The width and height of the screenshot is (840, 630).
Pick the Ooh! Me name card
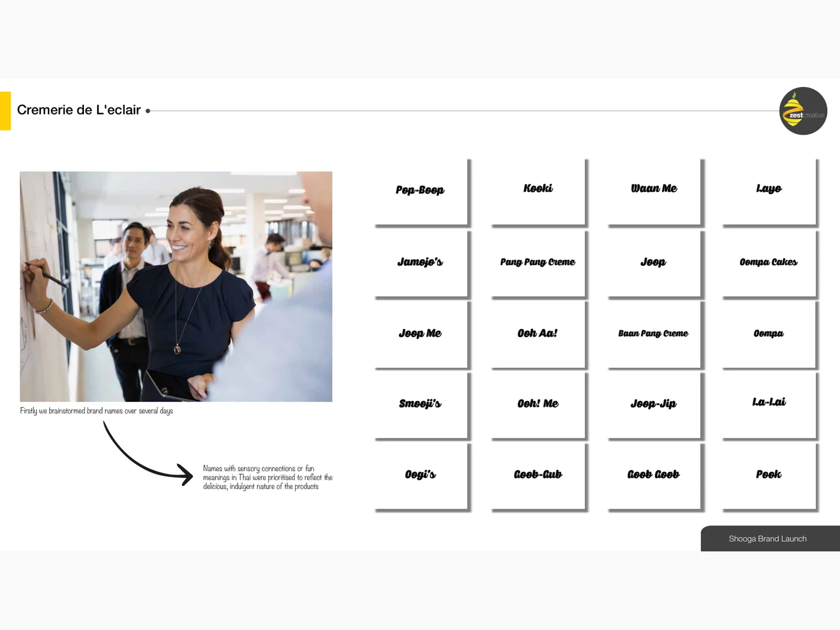538,406
